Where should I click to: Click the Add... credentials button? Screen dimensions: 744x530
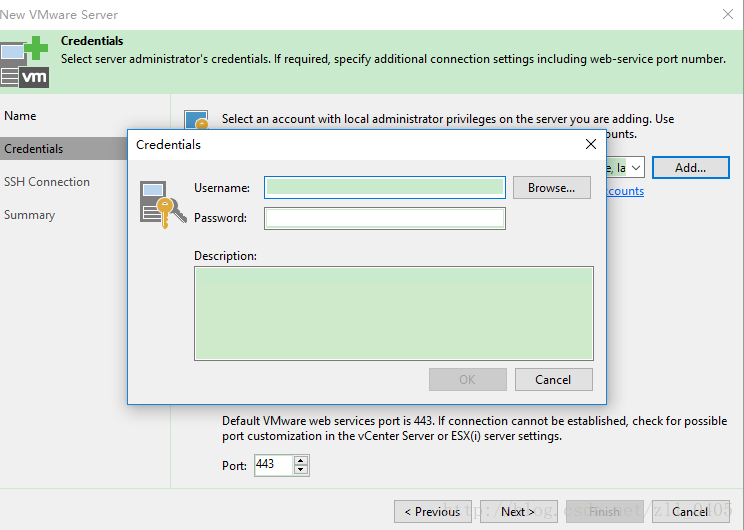tap(691, 167)
